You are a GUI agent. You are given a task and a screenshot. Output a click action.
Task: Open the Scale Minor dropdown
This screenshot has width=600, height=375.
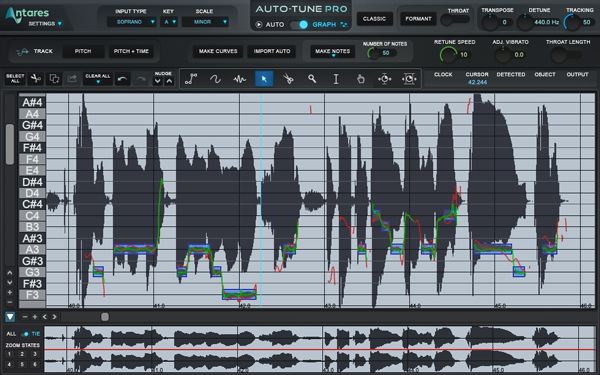point(205,22)
